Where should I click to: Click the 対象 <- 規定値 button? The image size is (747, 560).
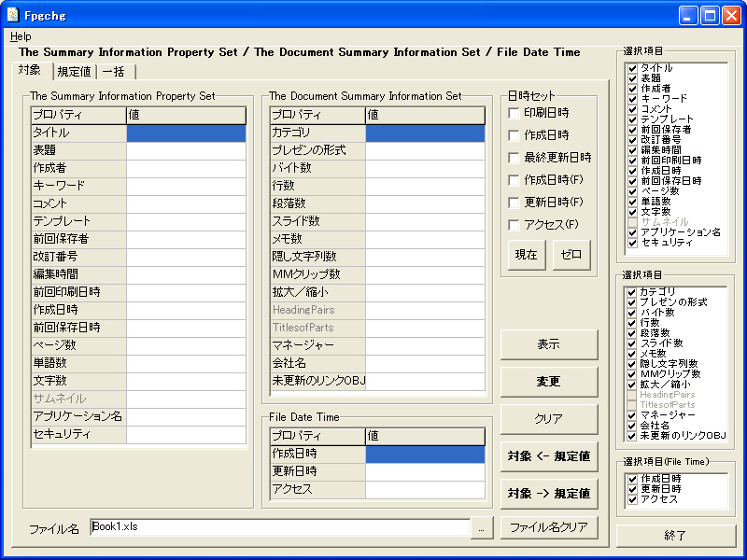549,456
